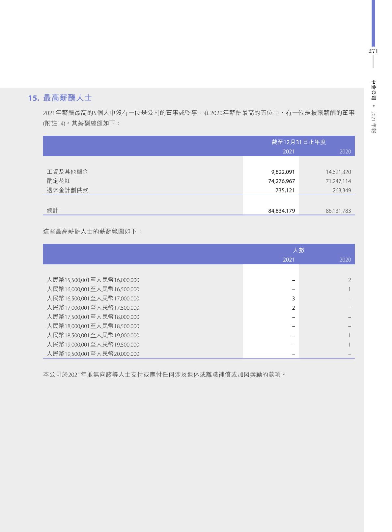Click the vertical "中金公司" text in the margin

tap(373, 90)
